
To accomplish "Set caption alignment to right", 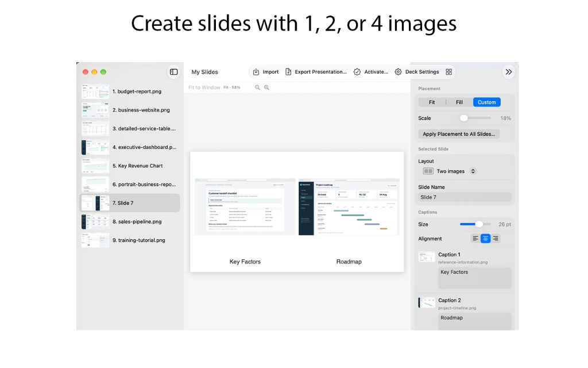I will click(496, 239).
